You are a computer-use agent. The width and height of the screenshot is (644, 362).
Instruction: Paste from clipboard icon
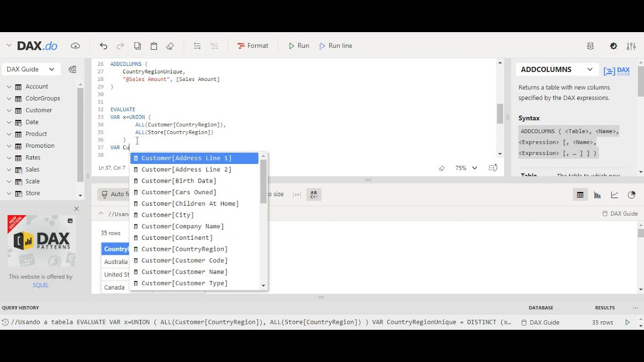(154, 46)
